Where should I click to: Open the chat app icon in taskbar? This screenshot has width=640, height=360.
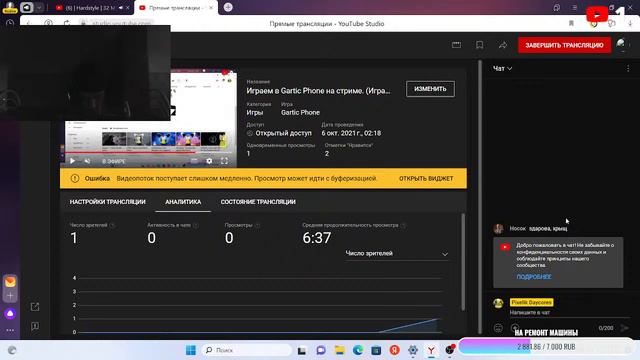tap(321, 350)
